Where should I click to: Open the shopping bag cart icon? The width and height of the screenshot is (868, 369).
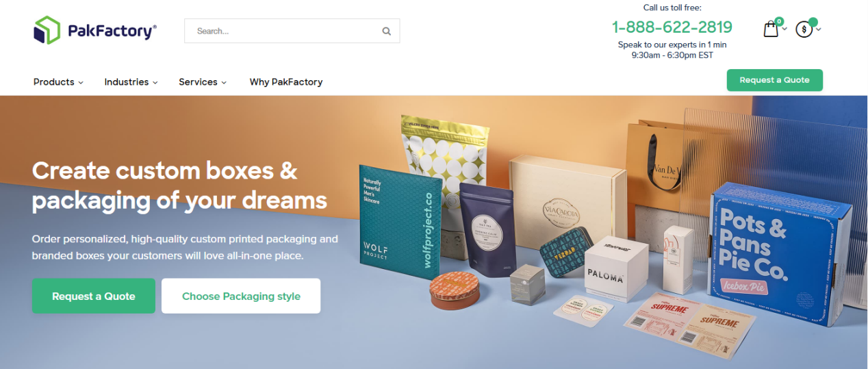pyautogui.click(x=771, y=29)
